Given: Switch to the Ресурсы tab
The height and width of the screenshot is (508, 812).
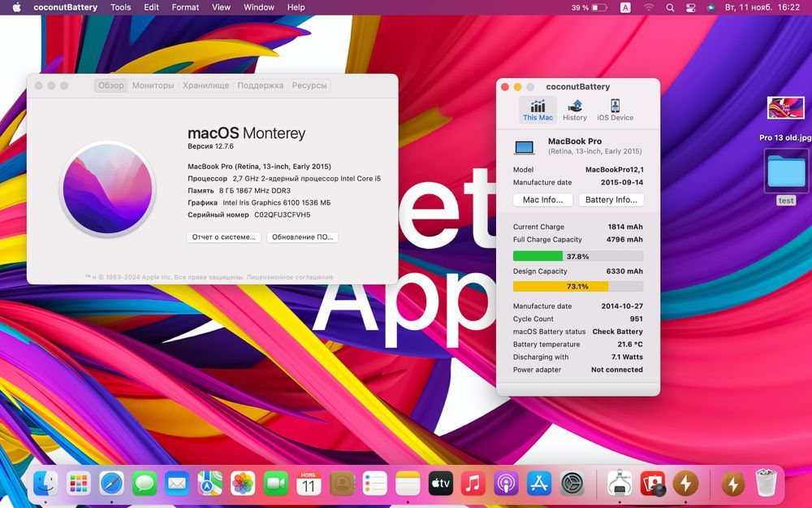Looking at the screenshot, I should pos(309,85).
